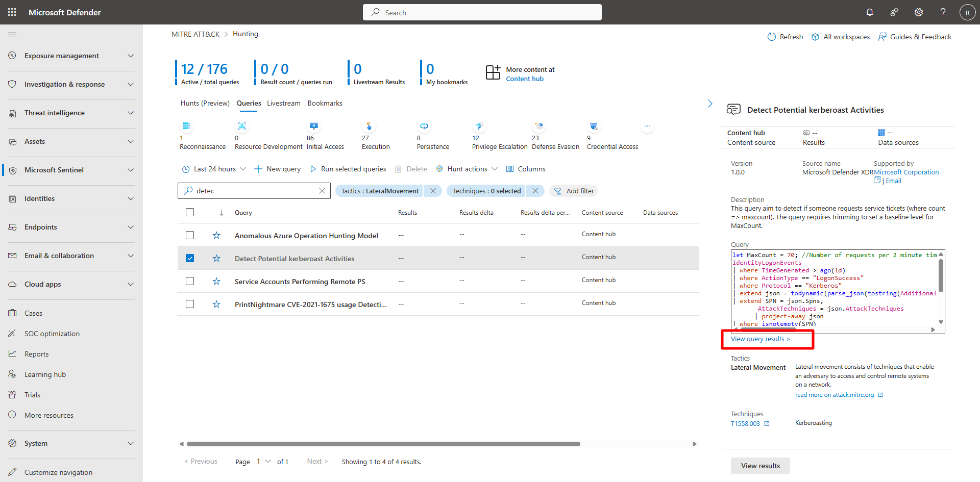Show more tactics via ellipsis icon
Image resolution: width=980 pixels, height=482 pixels.
point(647,126)
